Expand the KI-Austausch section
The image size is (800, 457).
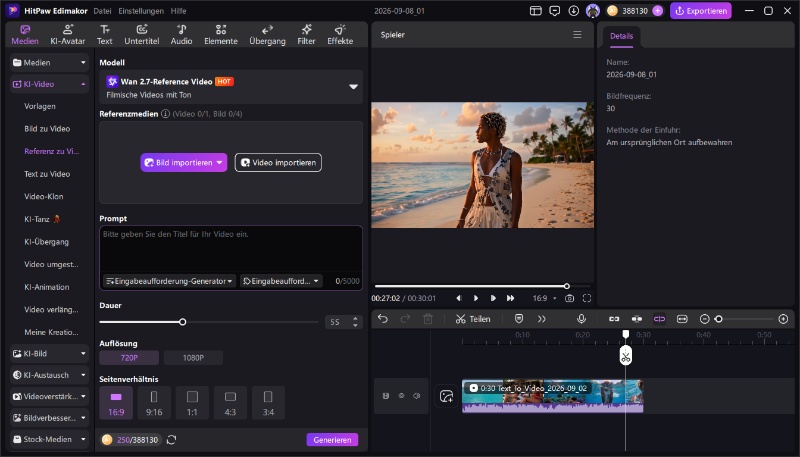(x=49, y=375)
